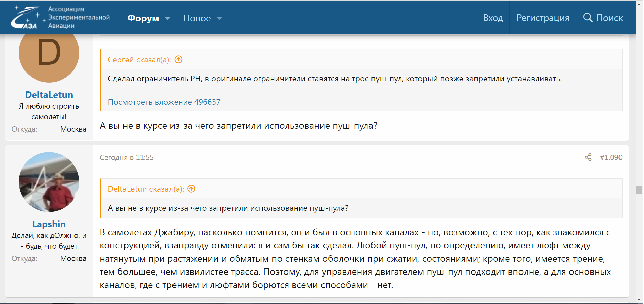Open Lapshin's profile photo avatar
Screen dimensions: 644x304
click(x=49, y=182)
